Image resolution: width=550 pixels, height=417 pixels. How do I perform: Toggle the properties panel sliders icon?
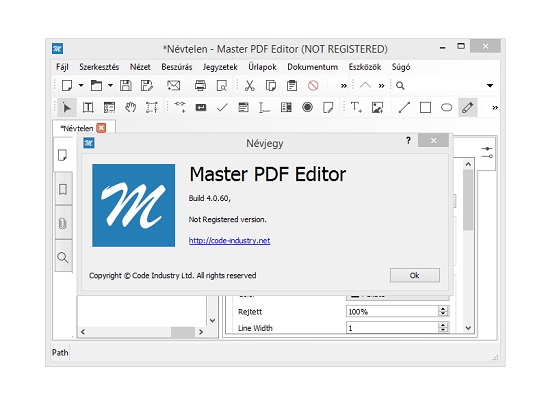point(487,153)
